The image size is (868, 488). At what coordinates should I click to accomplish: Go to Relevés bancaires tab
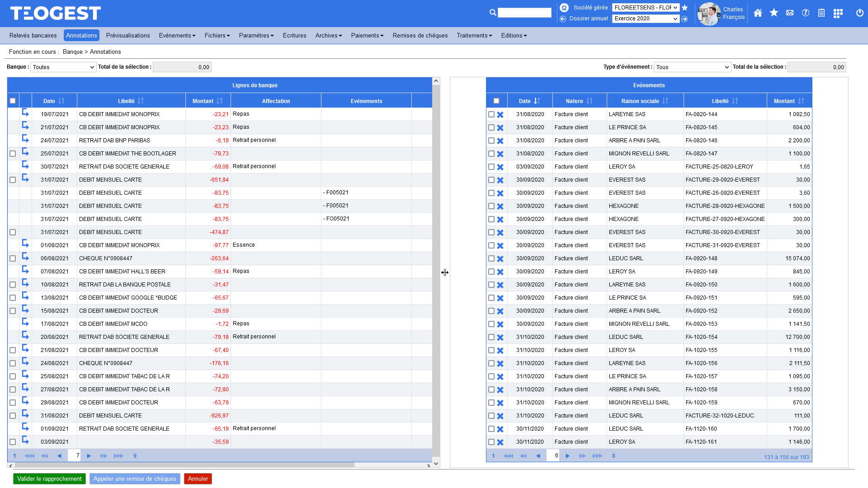click(33, 36)
